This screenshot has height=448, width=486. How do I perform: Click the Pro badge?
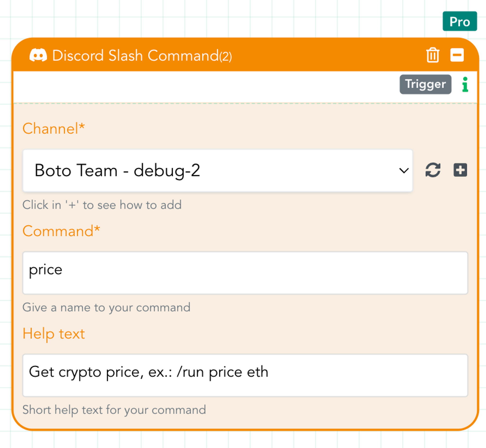(x=460, y=21)
